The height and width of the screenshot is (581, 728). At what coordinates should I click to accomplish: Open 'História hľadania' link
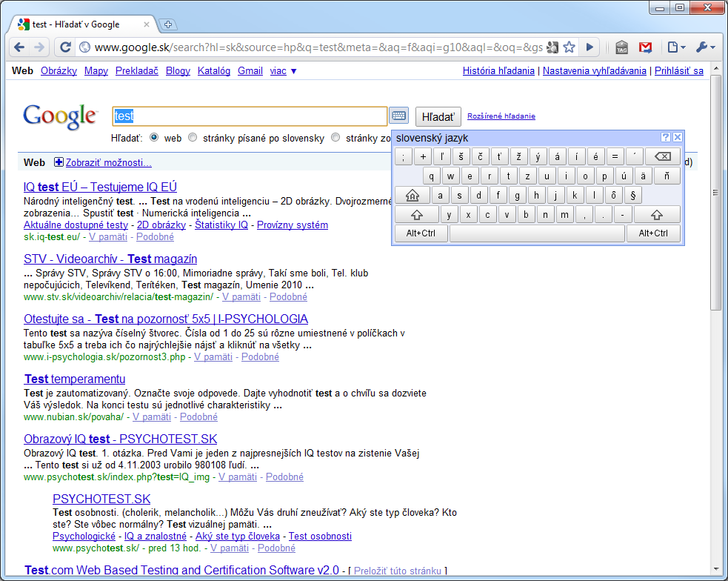498,71
